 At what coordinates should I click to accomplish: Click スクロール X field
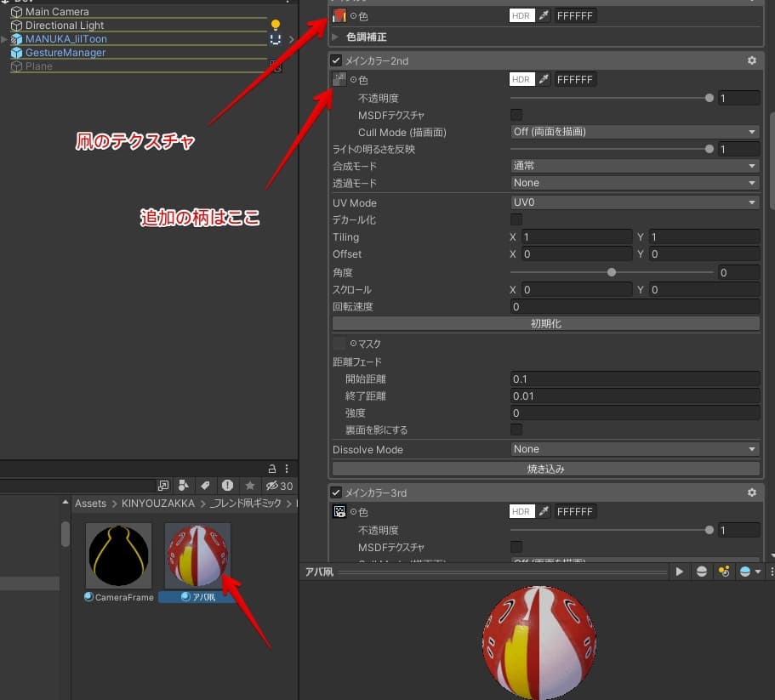577,290
